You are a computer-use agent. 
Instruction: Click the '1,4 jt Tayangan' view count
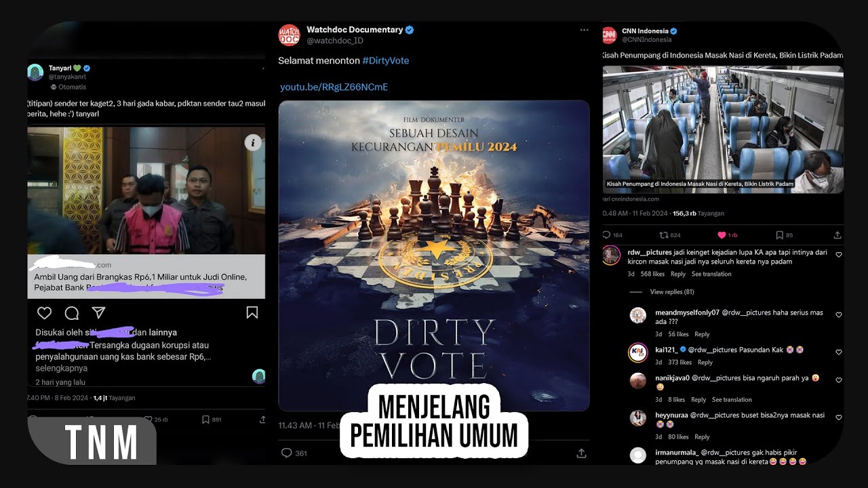click(x=114, y=398)
